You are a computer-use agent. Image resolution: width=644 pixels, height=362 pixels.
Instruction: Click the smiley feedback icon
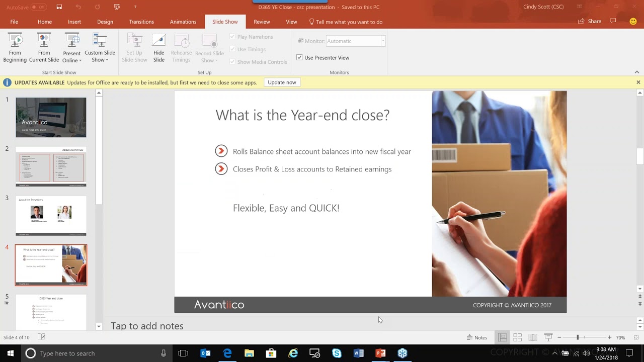[x=633, y=21]
